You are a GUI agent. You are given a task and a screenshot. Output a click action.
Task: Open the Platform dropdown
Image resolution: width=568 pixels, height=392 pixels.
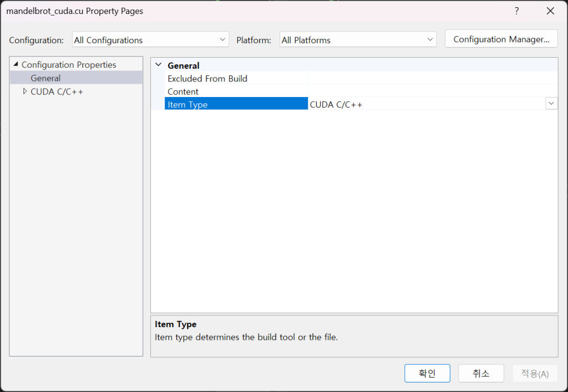pyautogui.click(x=358, y=40)
